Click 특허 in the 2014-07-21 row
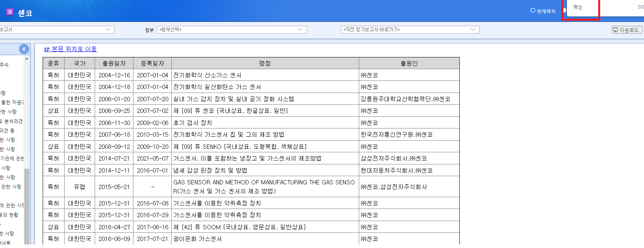The width and height of the screenshot is (644, 248). [53, 158]
